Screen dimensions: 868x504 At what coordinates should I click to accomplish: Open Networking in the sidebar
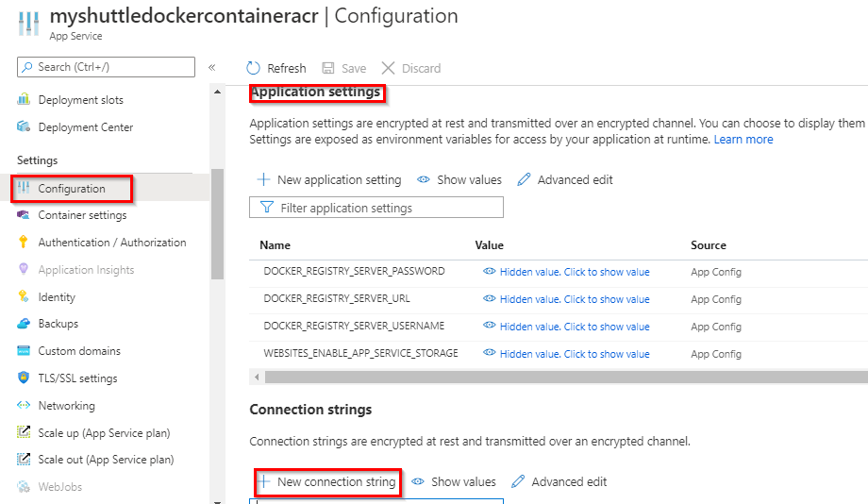point(66,406)
